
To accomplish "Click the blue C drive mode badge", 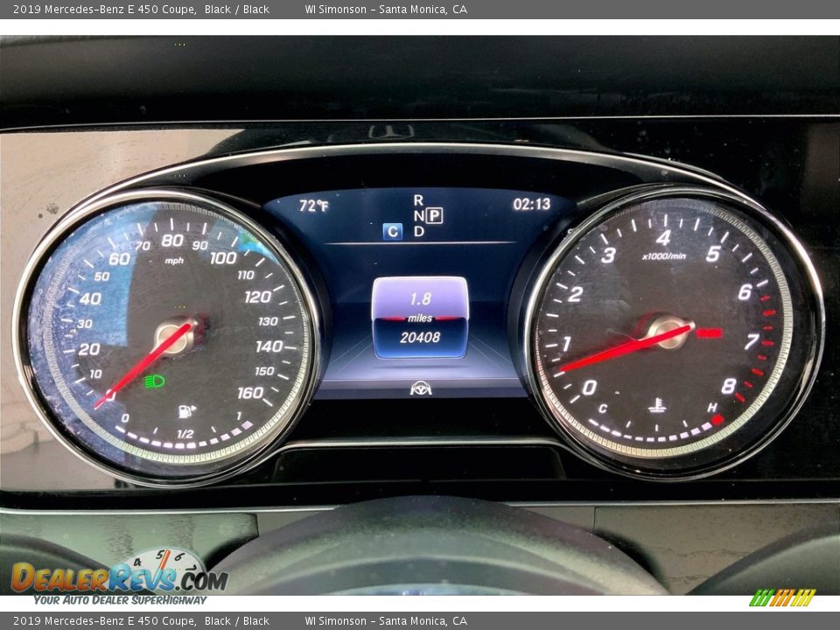I will [x=393, y=231].
